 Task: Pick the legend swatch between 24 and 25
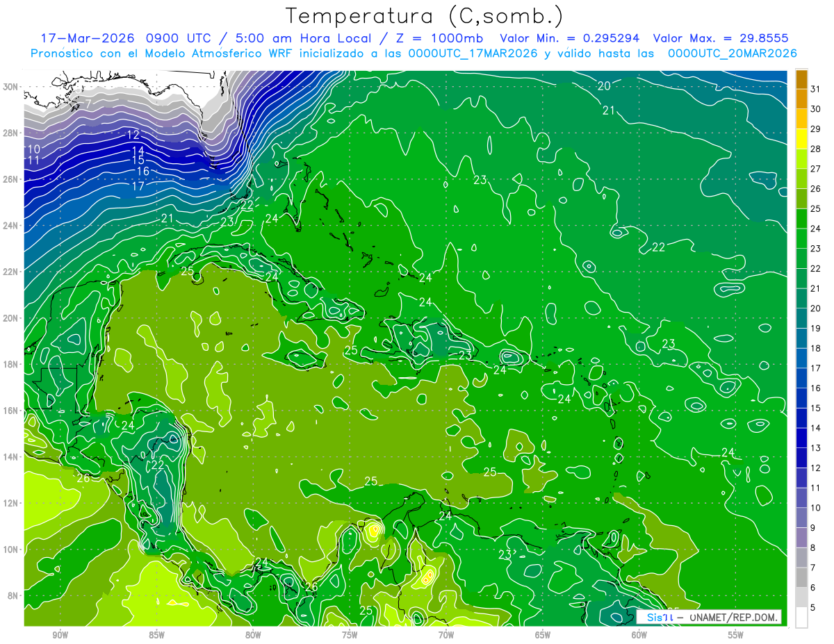[x=801, y=219]
